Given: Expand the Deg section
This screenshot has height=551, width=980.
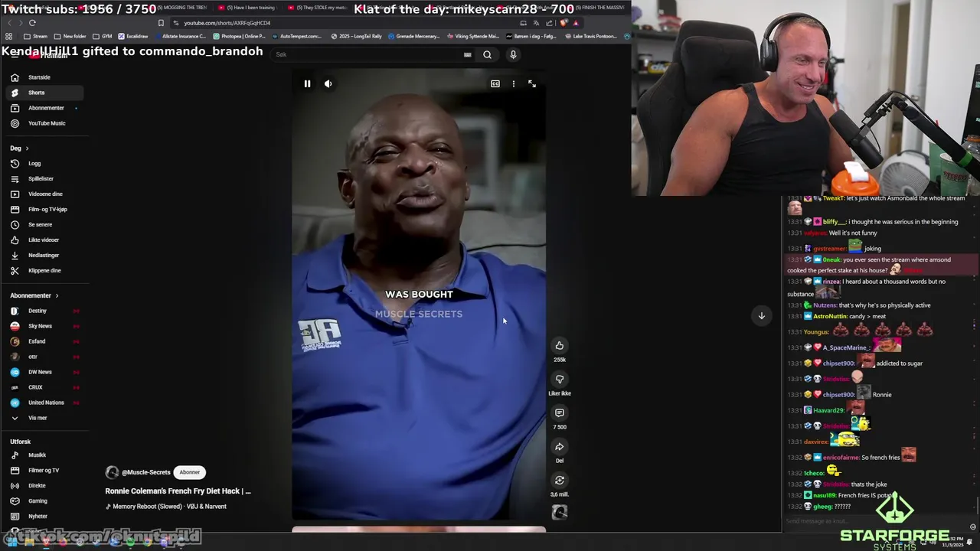Looking at the screenshot, I should [19, 148].
